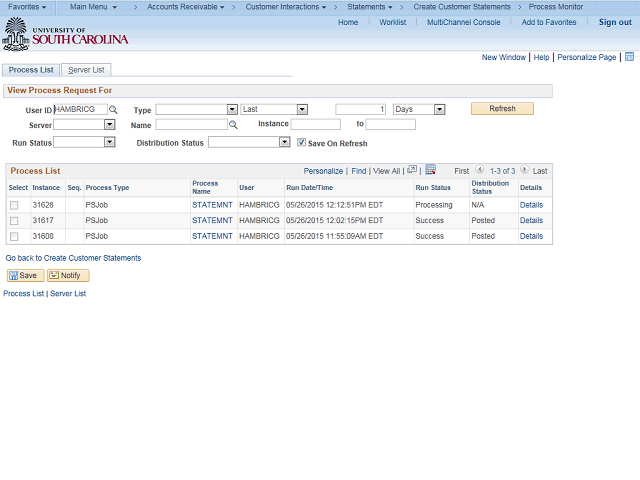640x480 pixels.
Task: Open the Statements breadcrumb menu
Action: (x=370, y=7)
